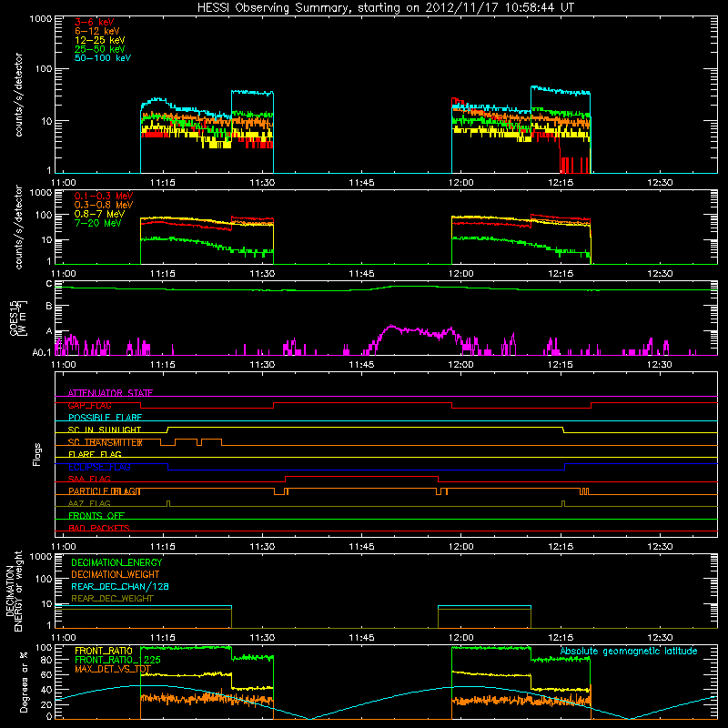Click the Degrees or % axis label
This screenshot has height=728, width=728.
click(24, 682)
